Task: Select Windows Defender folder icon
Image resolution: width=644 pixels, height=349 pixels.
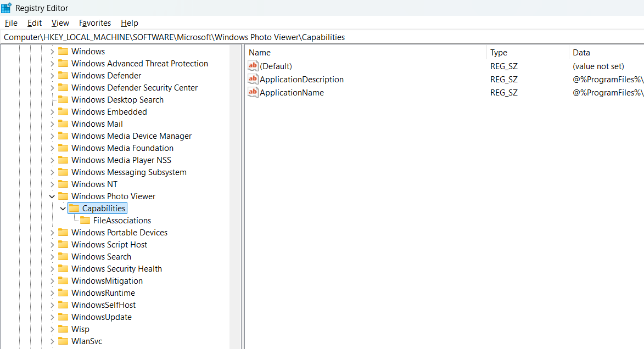Action: click(x=63, y=76)
